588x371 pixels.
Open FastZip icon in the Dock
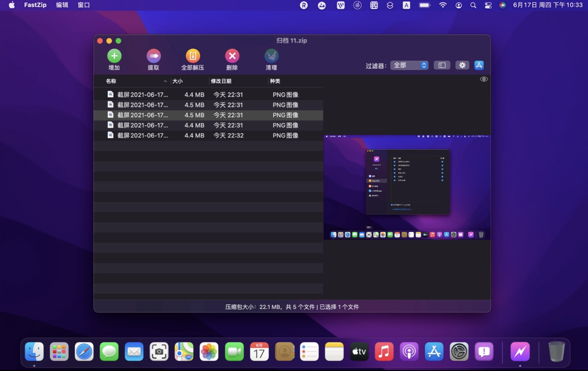520,352
